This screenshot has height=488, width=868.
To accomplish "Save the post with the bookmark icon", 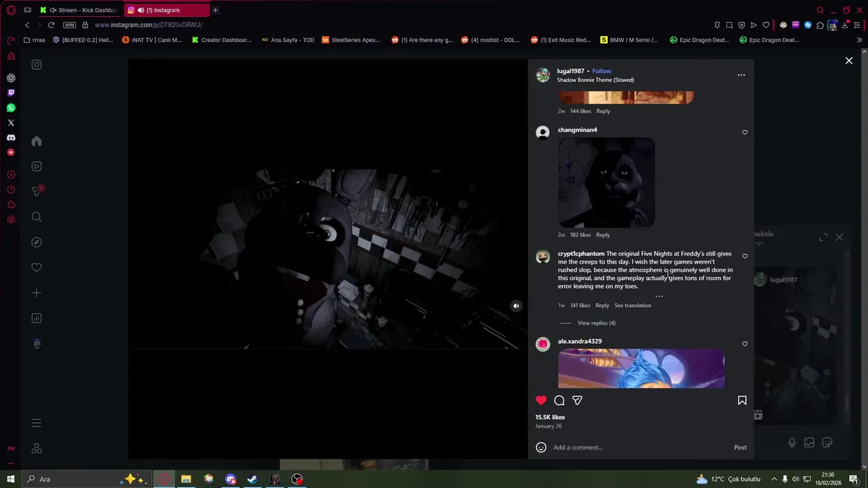I will pyautogui.click(x=742, y=401).
